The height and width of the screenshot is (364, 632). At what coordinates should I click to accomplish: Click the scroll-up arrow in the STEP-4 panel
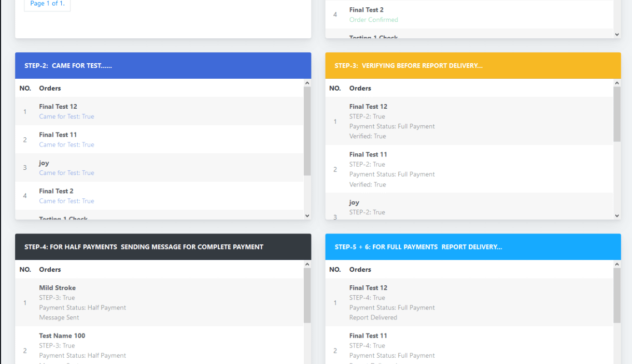click(307, 264)
